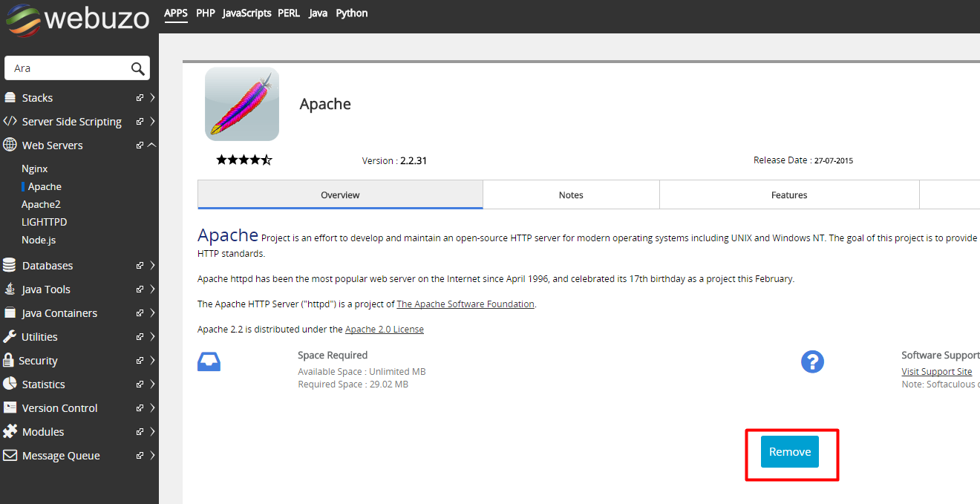The image size is (980, 504).
Task: Expand the Statistics chevron
Action: click(152, 384)
